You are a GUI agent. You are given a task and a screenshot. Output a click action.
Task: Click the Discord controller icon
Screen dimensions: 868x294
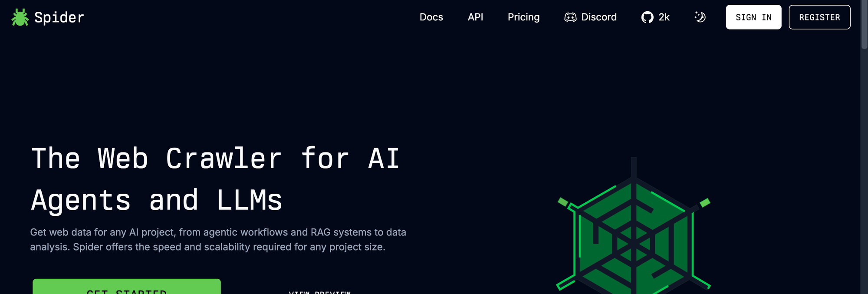click(x=570, y=17)
